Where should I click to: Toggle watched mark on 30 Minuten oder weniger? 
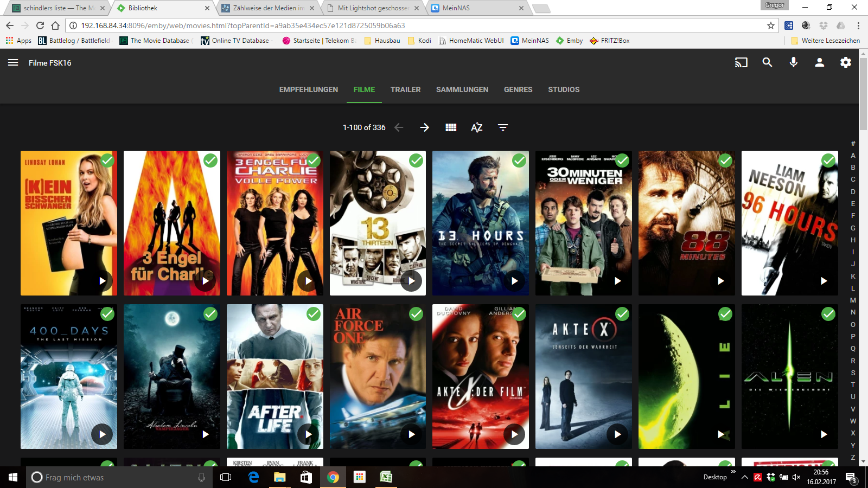pos(622,160)
